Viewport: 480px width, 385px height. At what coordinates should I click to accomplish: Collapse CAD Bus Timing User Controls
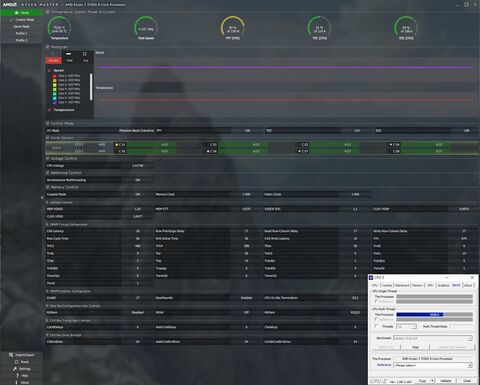coord(47,320)
